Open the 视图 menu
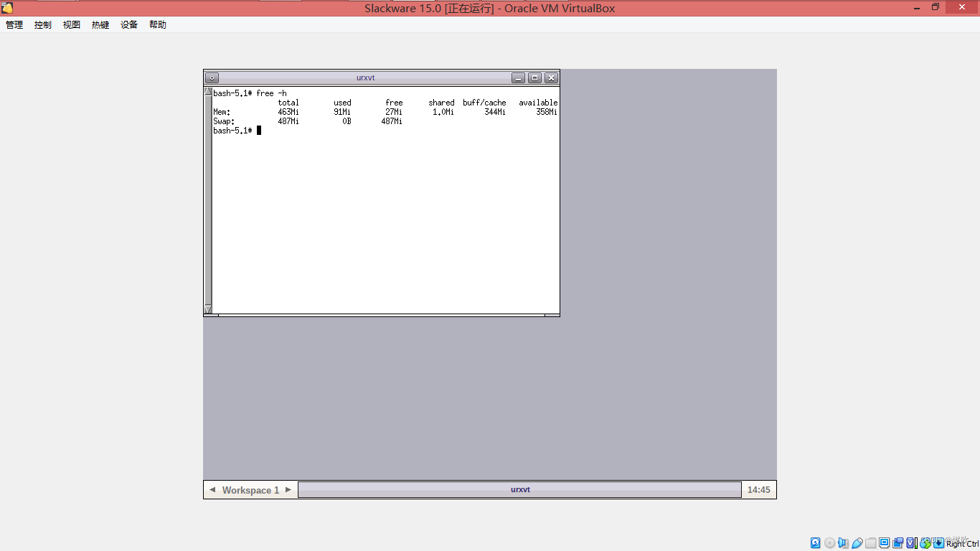 click(72, 24)
